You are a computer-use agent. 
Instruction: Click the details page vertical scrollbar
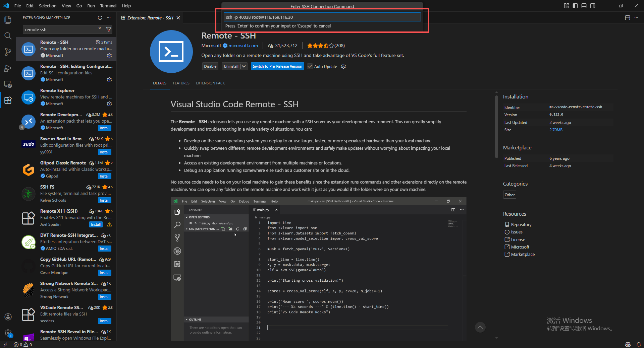(x=496, y=127)
